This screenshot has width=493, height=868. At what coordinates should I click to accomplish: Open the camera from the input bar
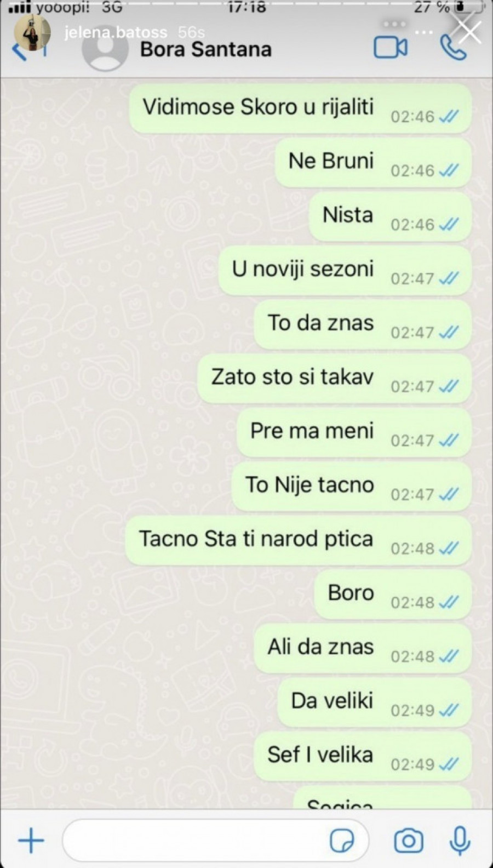pyautogui.click(x=409, y=840)
